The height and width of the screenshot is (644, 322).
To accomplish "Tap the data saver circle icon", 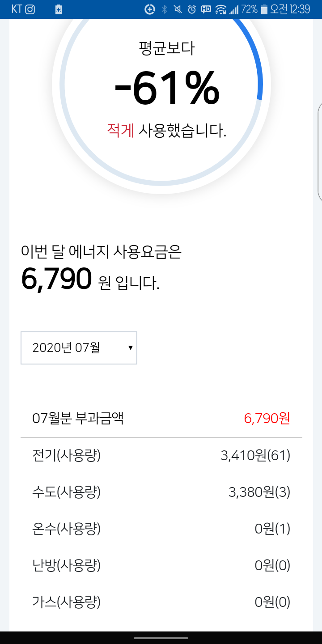I will click(x=150, y=9).
